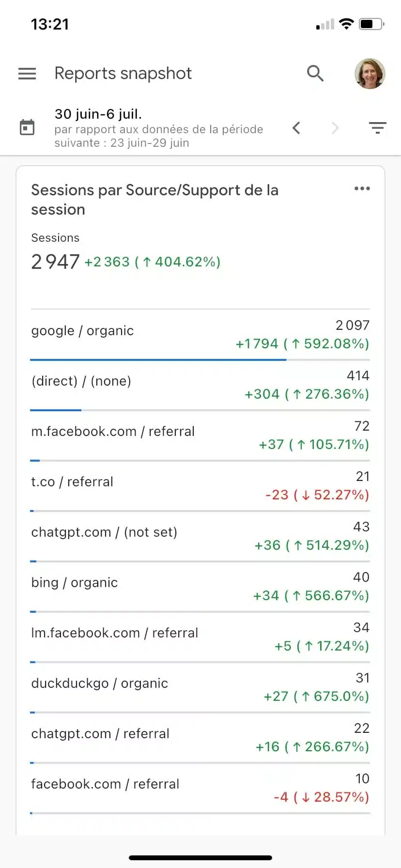The image size is (401, 868).
Task: Select t.co / referral source row
Action: pyautogui.click(x=200, y=486)
